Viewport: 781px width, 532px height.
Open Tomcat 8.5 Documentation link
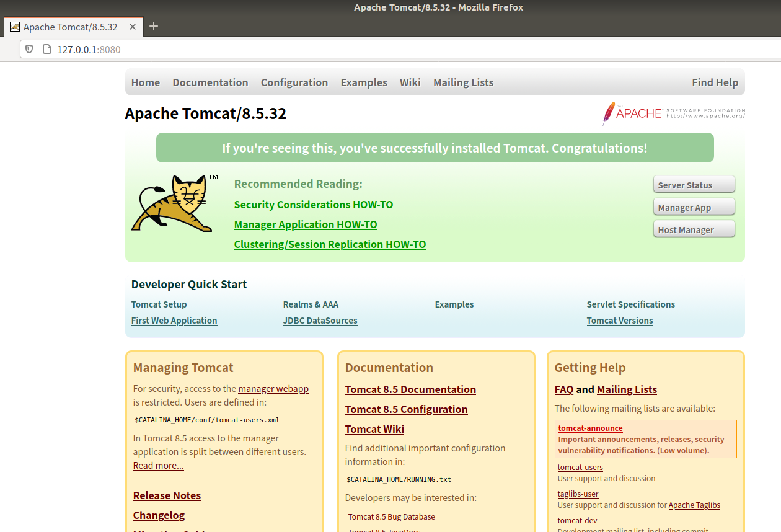(410, 389)
